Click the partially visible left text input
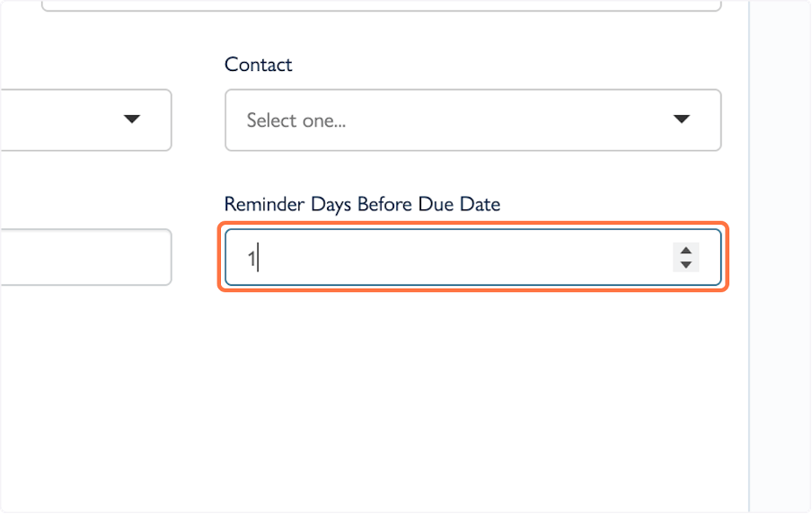Screen dimensions: 812x514 pyautogui.click(x=85, y=258)
